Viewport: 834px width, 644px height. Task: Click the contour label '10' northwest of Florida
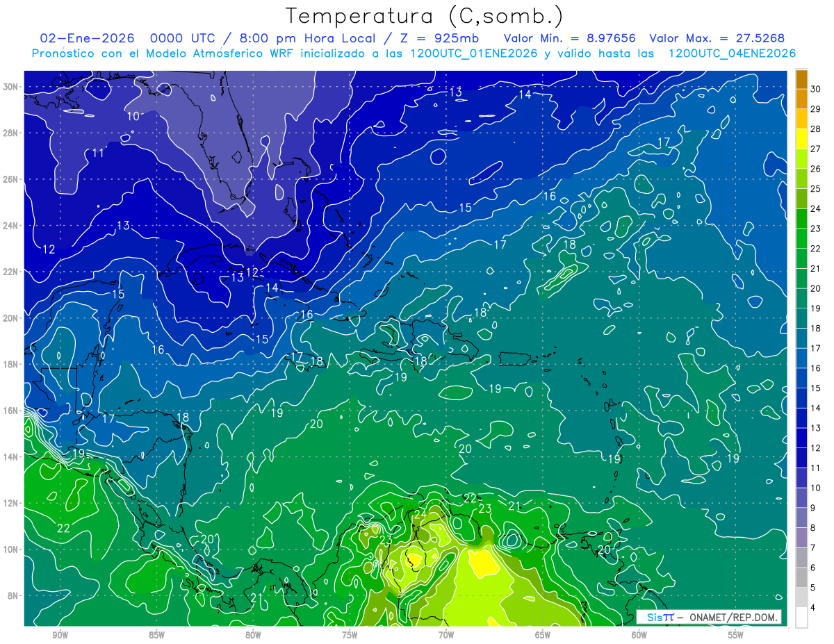133,116
